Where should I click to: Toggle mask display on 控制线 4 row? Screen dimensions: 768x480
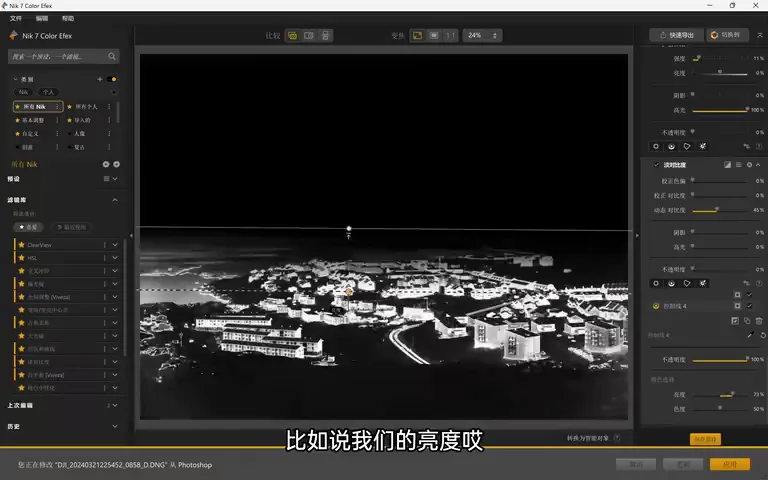pos(737,306)
